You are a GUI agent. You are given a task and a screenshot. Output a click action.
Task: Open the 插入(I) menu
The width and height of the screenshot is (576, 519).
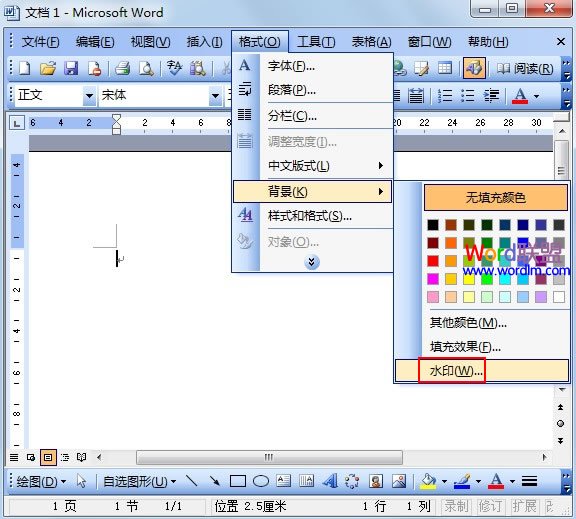pyautogui.click(x=204, y=42)
